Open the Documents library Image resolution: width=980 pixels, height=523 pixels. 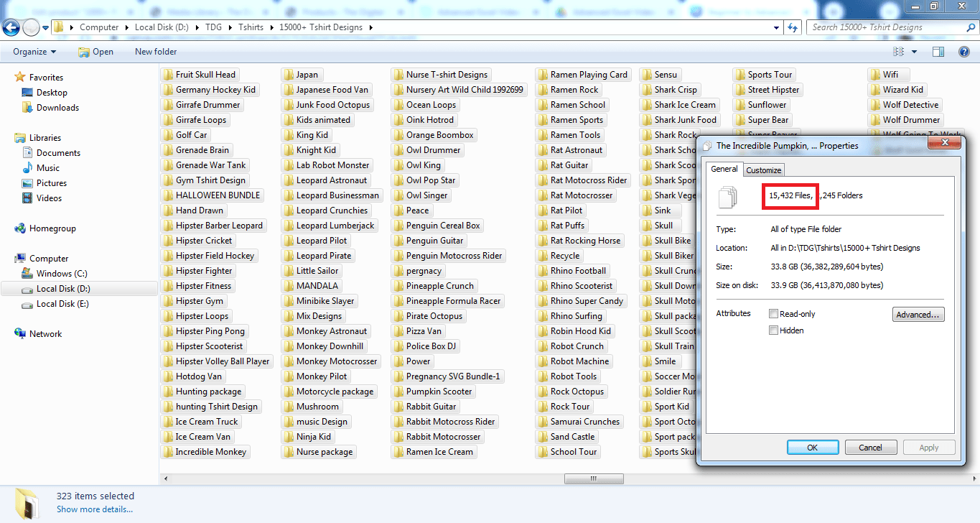[58, 153]
